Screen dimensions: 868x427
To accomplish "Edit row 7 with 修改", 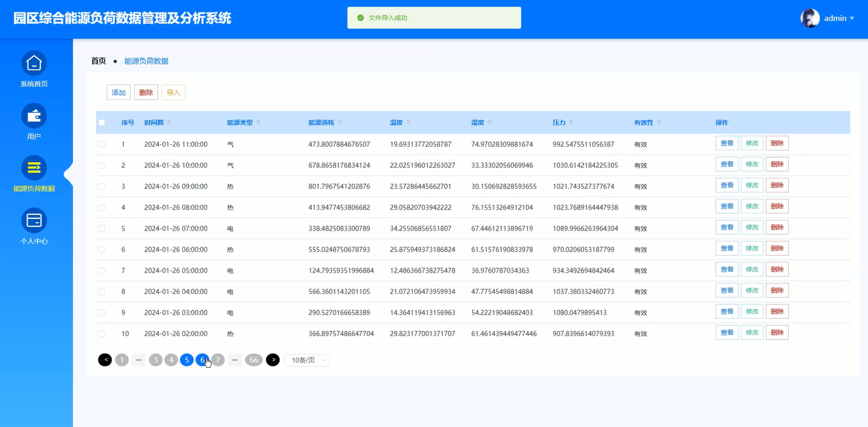I will pyautogui.click(x=752, y=269).
